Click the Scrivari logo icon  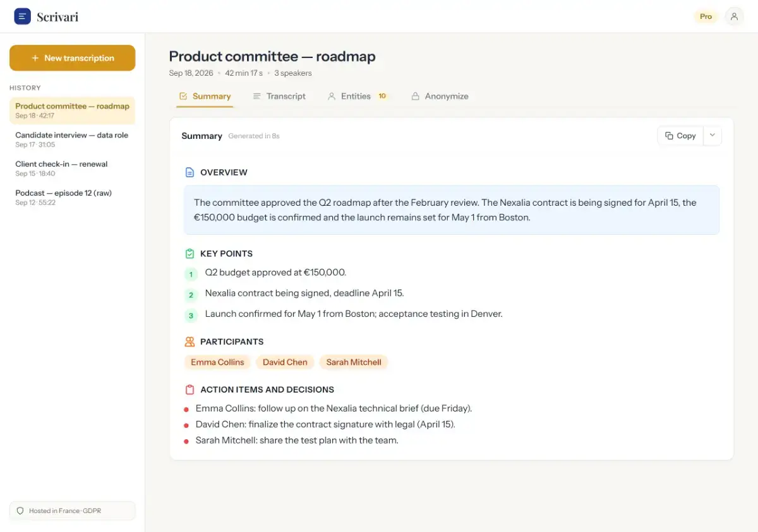click(22, 16)
